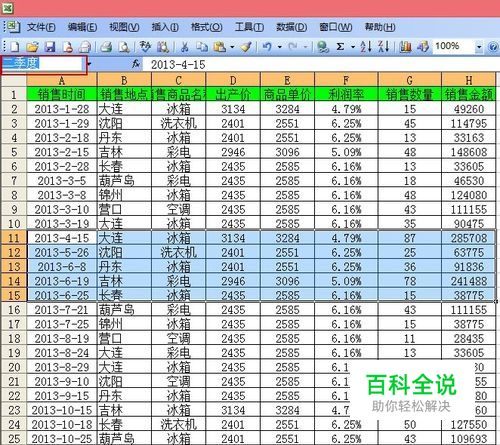Image resolution: width=500 pixels, height=445 pixels.
Task: Expand the Undo history dropdown arrow
Action: coord(280,47)
